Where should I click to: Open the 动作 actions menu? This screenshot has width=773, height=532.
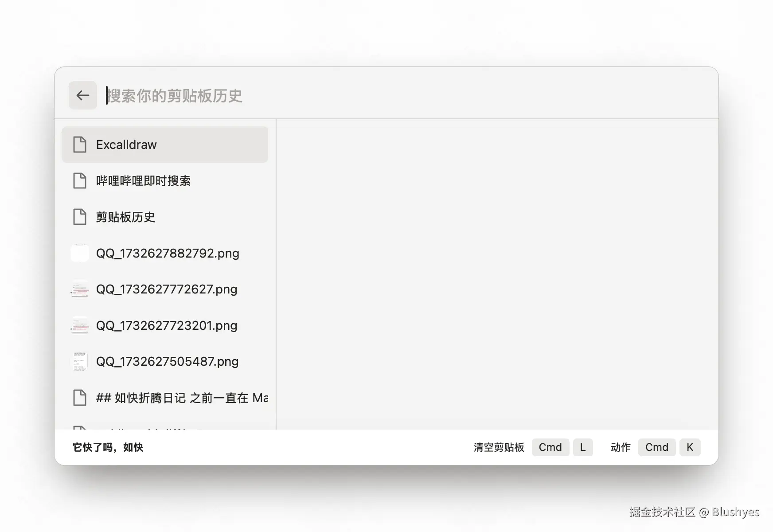click(x=621, y=447)
